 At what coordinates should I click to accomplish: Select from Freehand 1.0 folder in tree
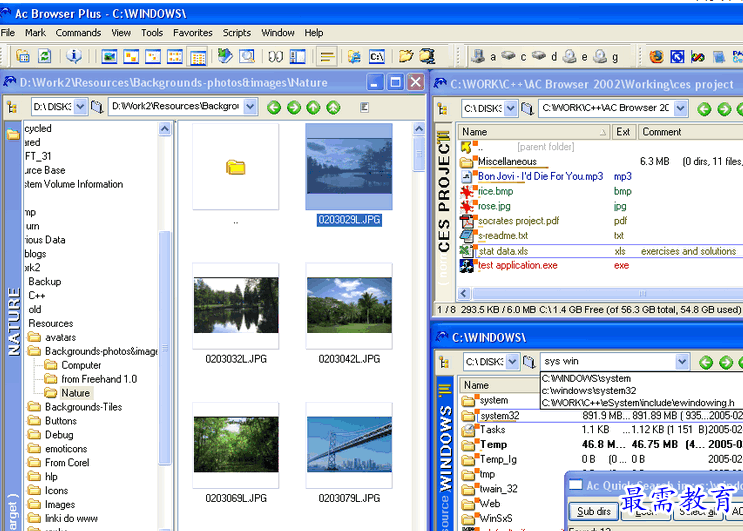point(99,379)
